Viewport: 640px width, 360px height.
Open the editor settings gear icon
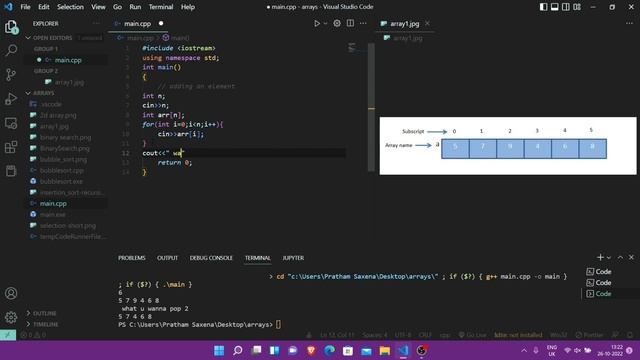click(337, 24)
